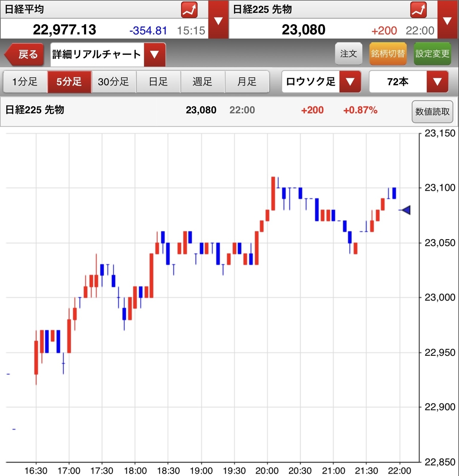Viewport: 459px width, 476px height.
Task: Tap the 数値読取 read values button
Action: coord(432,112)
